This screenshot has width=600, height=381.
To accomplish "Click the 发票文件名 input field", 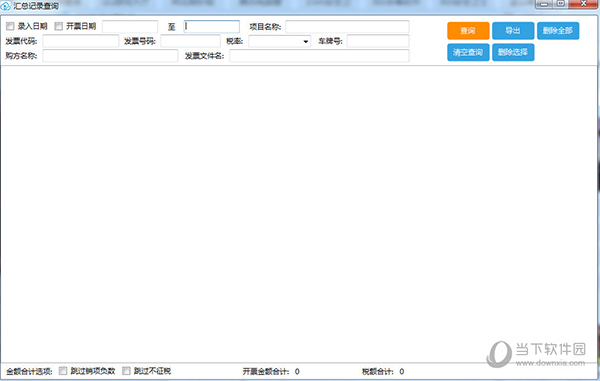I will pos(319,55).
